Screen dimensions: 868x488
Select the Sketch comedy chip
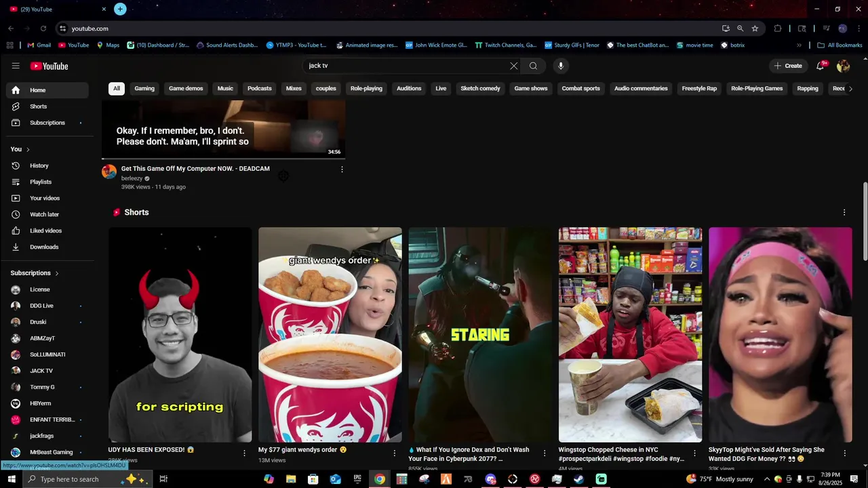[x=480, y=89]
